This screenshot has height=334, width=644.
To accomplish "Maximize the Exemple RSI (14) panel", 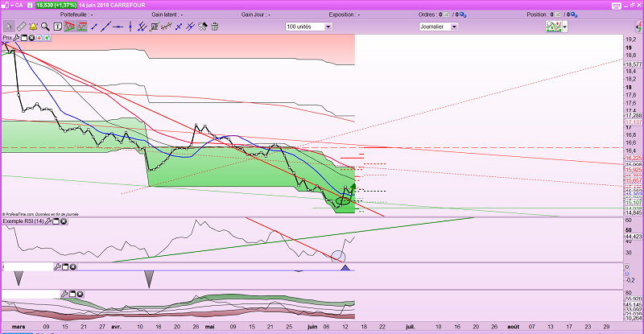I will click(56, 221).
